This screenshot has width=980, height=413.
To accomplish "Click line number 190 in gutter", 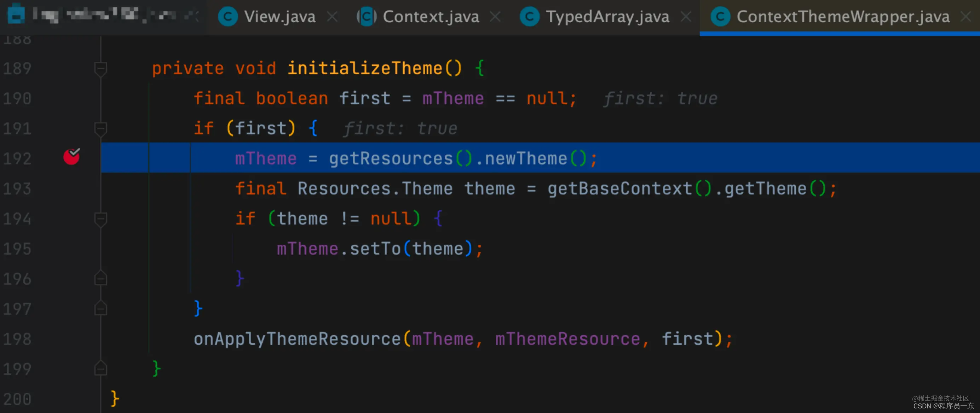I will click(x=17, y=99).
